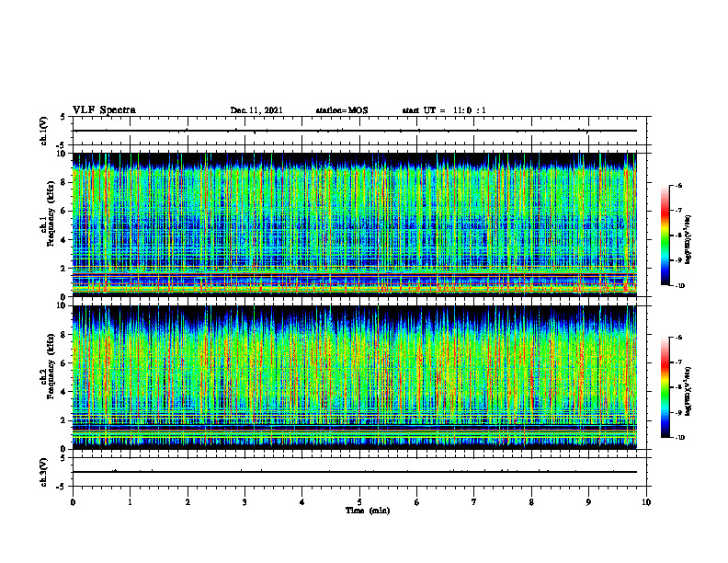The height and width of the screenshot is (563, 728).
Task: Click the time axis tick label "7"
Action: 474,502
